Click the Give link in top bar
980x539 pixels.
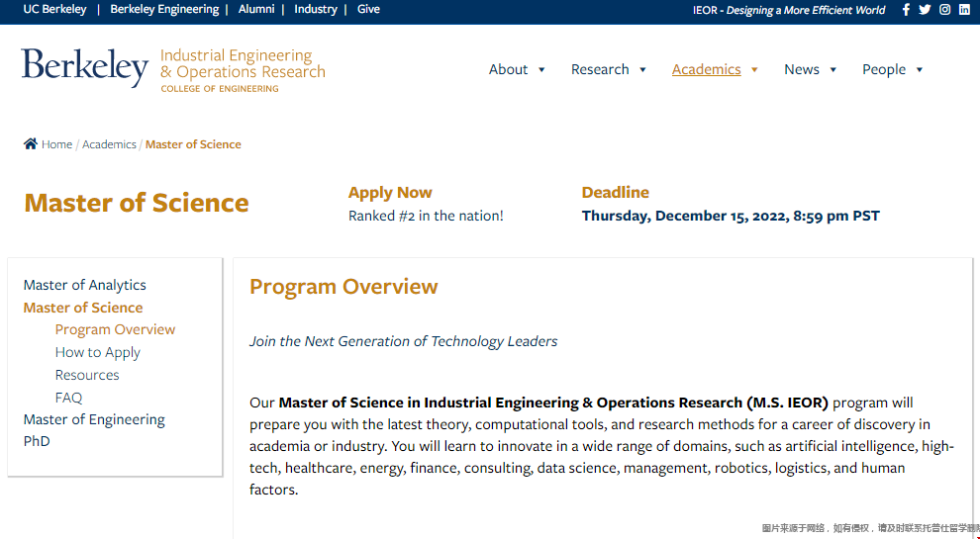pyautogui.click(x=368, y=9)
